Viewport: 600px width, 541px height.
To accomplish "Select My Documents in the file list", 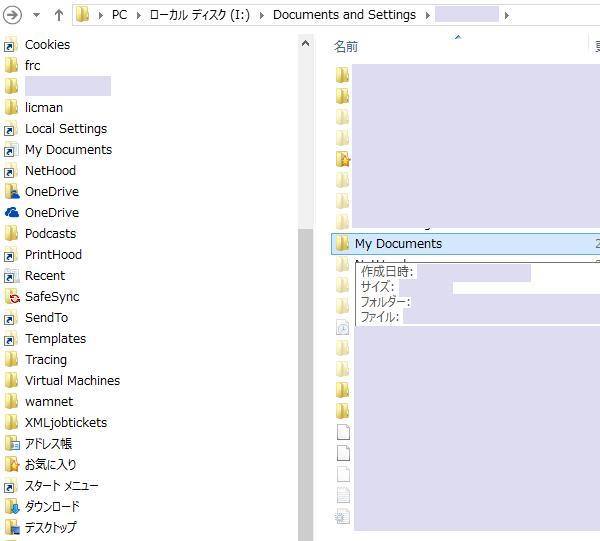I will (397, 244).
